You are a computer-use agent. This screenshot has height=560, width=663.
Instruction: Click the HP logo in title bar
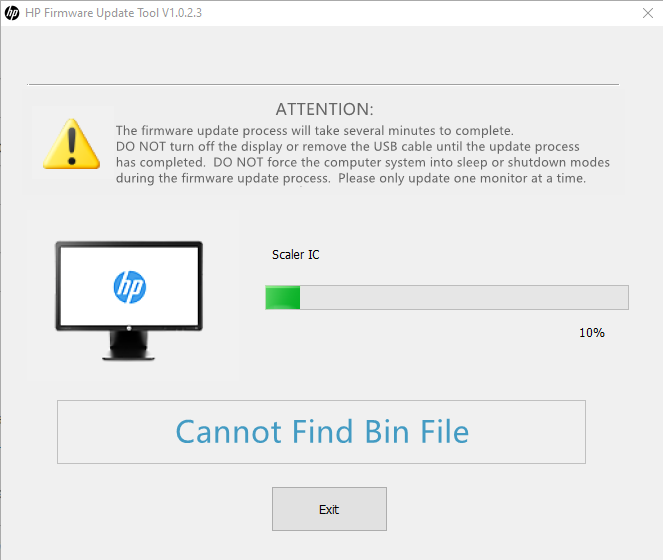pyautogui.click(x=12, y=13)
